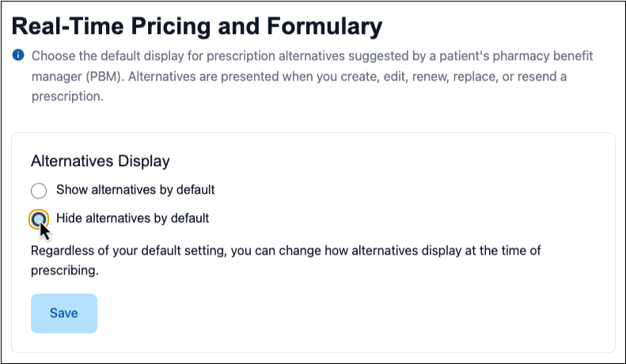The height and width of the screenshot is (364, 626).
Task: Select the Hide alternatives by default radio button
Action: [39, 219]
